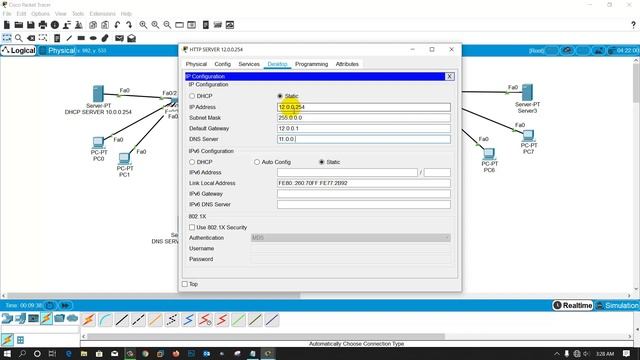Viewport: 640px width, 360px height.
Task: Toggle the Top checkbox in server window
Action: point(185,284)
